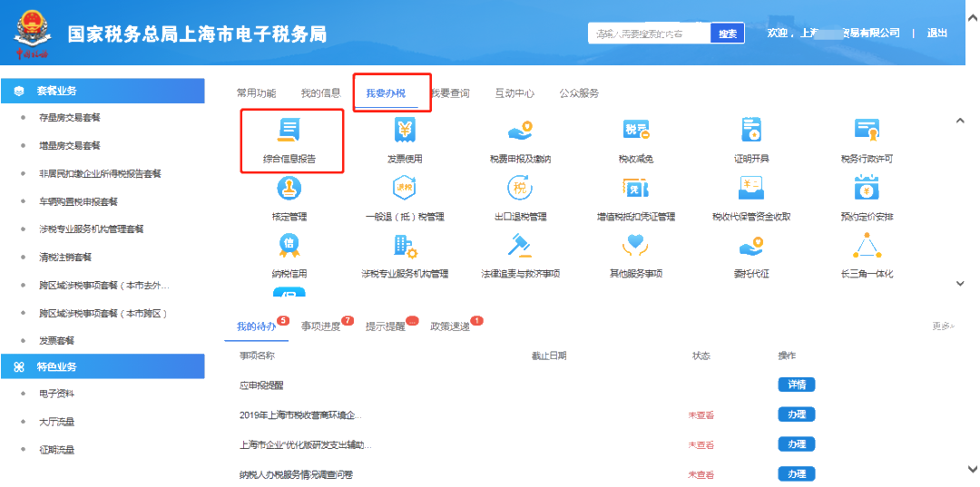980x487 pixels.
Task: Click the 特色业务 section header icon
Action: (x=18, y=366)
